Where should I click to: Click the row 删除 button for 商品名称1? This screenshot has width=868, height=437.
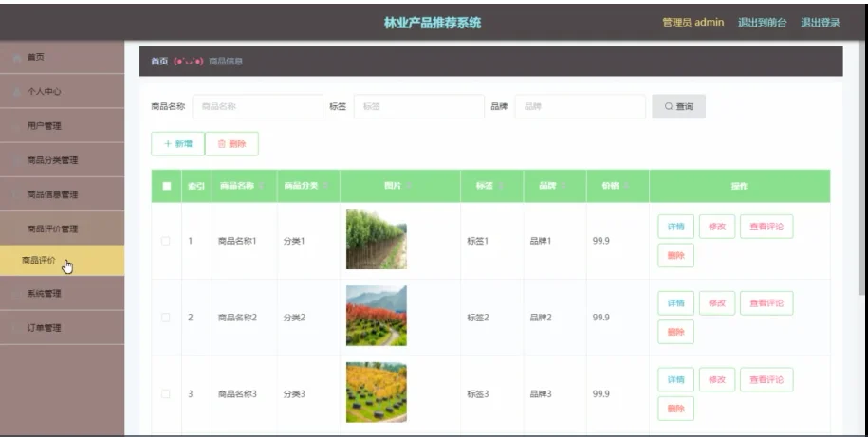[x=676, y=256]
